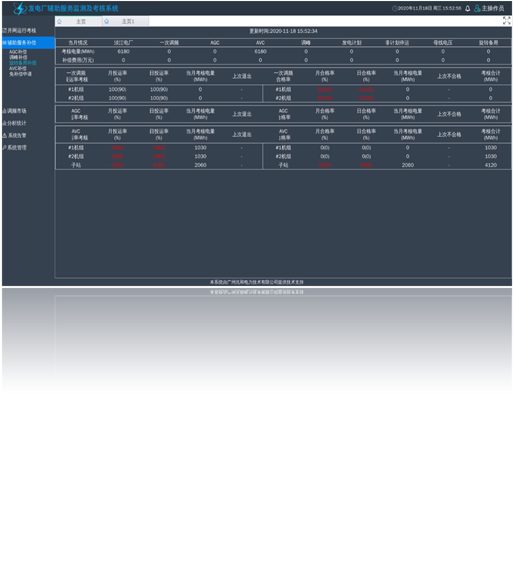The height and width of the screenshot is (575, 514).
Task: Open 主操作员 user account label
Action: point(493,8)
